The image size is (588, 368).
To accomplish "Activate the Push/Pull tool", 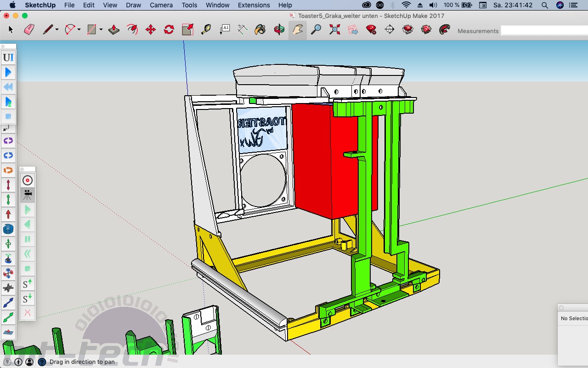I will pos(114,30).
